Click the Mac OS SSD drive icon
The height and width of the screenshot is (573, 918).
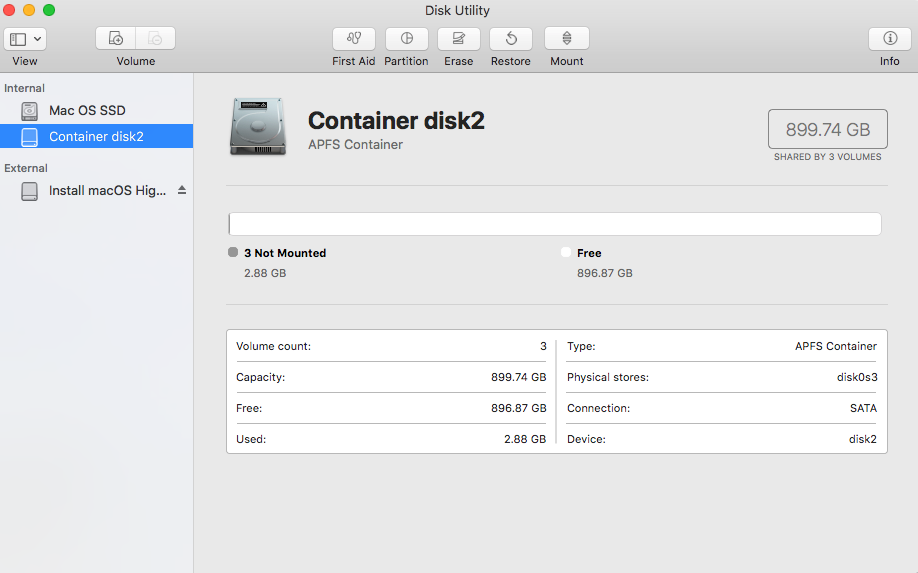click(29, 111)
